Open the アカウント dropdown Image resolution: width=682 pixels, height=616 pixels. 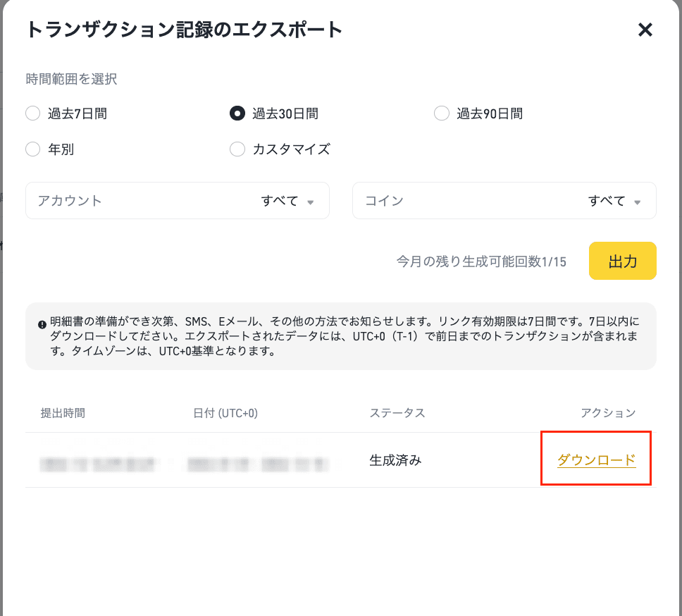pos(177,201)
